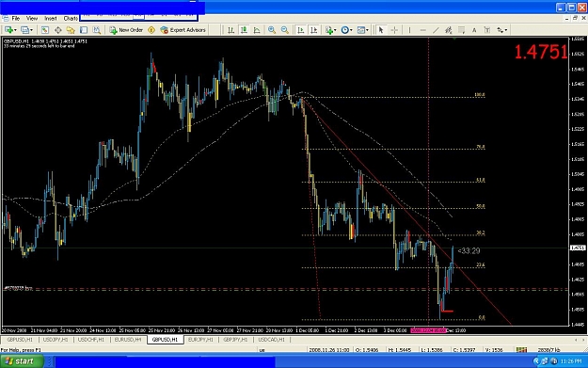Click the pink date label on time axis

coord(429,330)
